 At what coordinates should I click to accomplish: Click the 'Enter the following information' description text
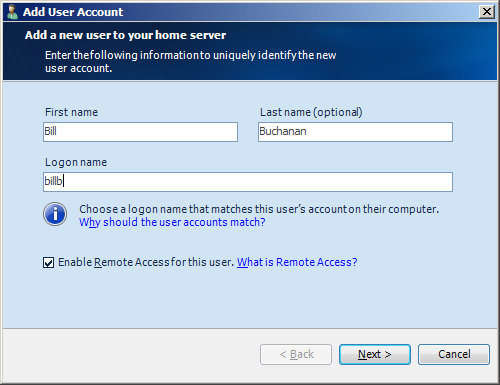tap(191, 62)
